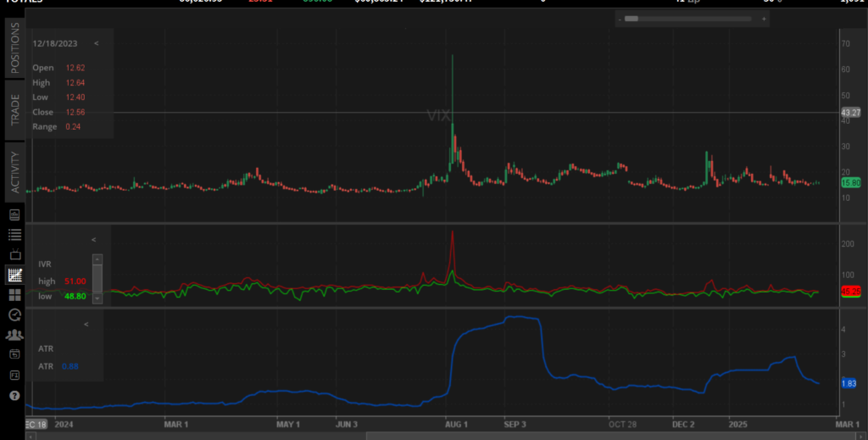Switch to the Positions tab
The height and width of the screenshot is (440, 868).
click(x=14, y=47)
